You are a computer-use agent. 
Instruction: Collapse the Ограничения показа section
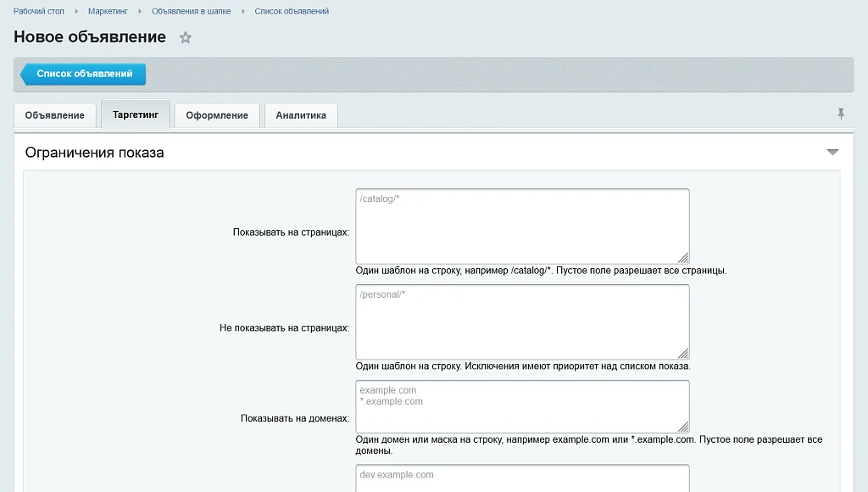tap(832, 153)
